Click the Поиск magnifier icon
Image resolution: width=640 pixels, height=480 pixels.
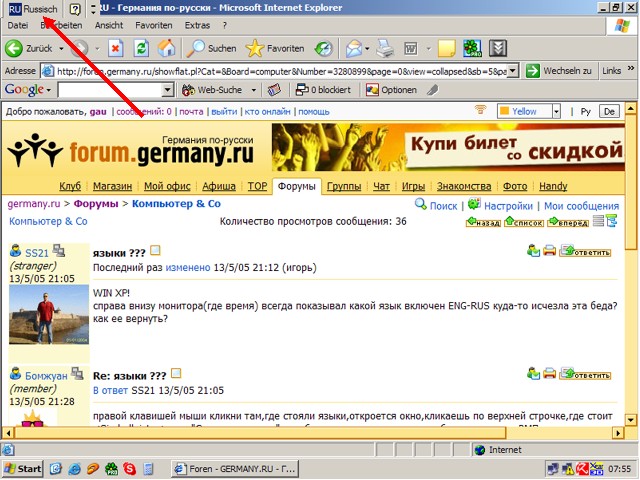click(420, 203)
